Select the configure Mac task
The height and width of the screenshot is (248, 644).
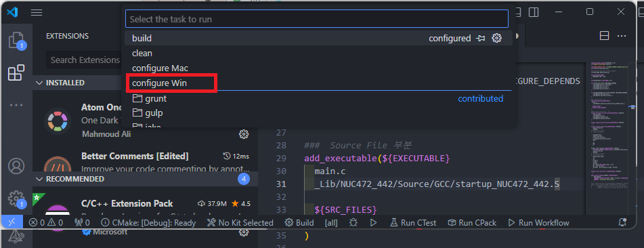pyautogui.click(x=318, y=68)
